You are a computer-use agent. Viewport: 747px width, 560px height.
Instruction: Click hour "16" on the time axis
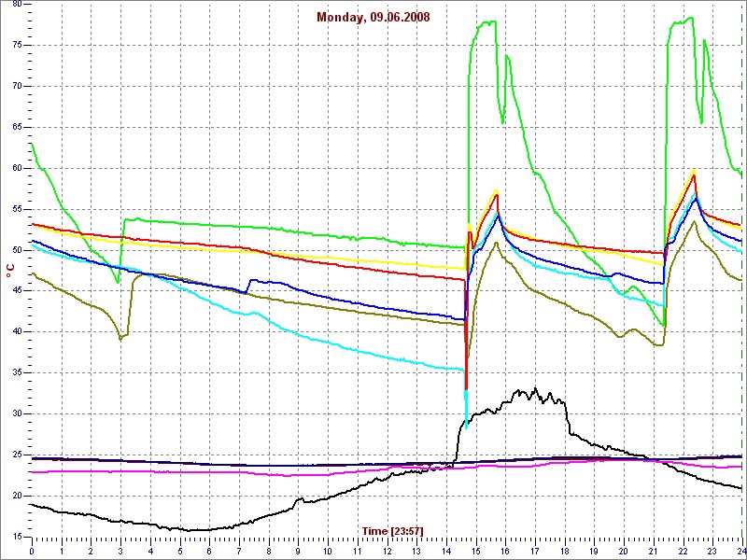click(x=505, y=551)
